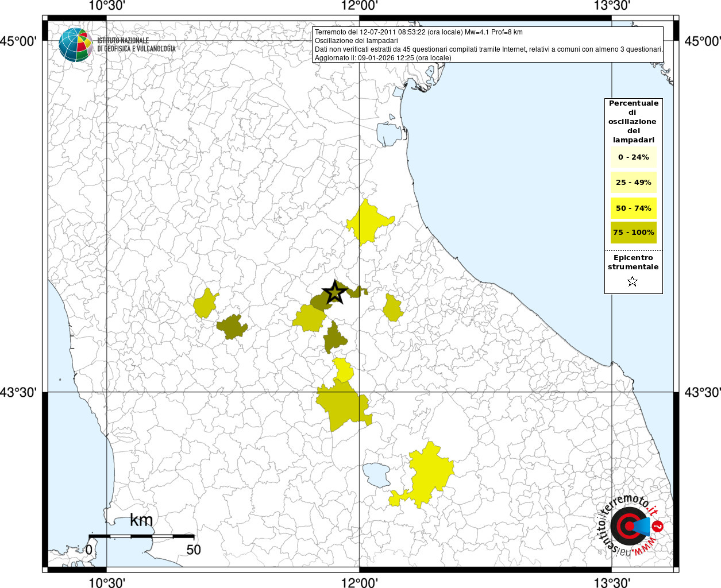Select the 0 - 24% legend swatch
The height and width of the screenshot is (588, 721).
(633, 157)
